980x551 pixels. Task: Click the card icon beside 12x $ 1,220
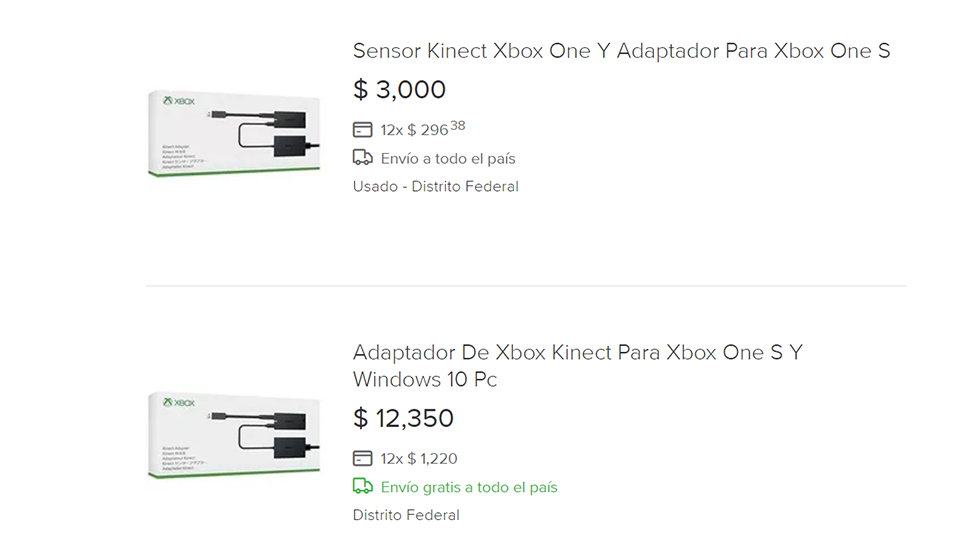click(x=362, y=459)
